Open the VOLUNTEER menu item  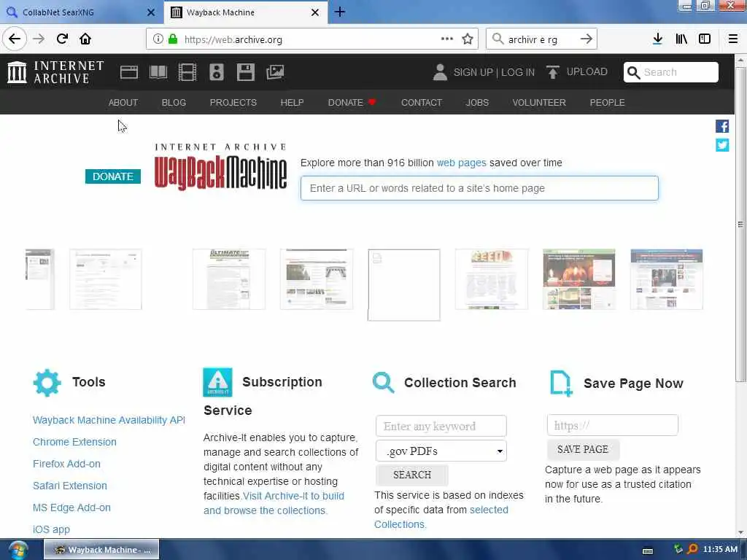point(539,102)
